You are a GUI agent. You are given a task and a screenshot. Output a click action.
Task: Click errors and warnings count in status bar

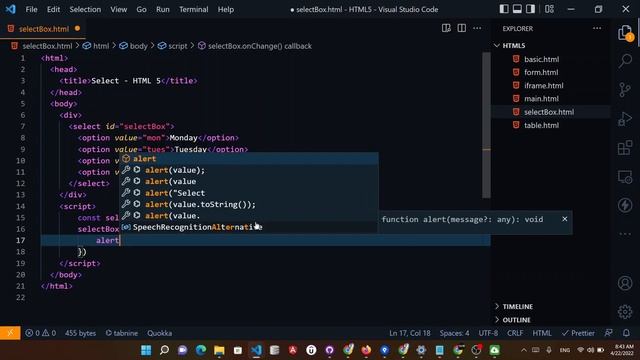pos(40,333)
